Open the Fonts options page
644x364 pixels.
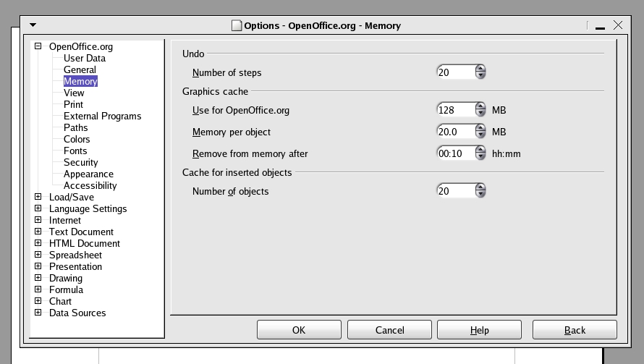click(x=75, y=151)
